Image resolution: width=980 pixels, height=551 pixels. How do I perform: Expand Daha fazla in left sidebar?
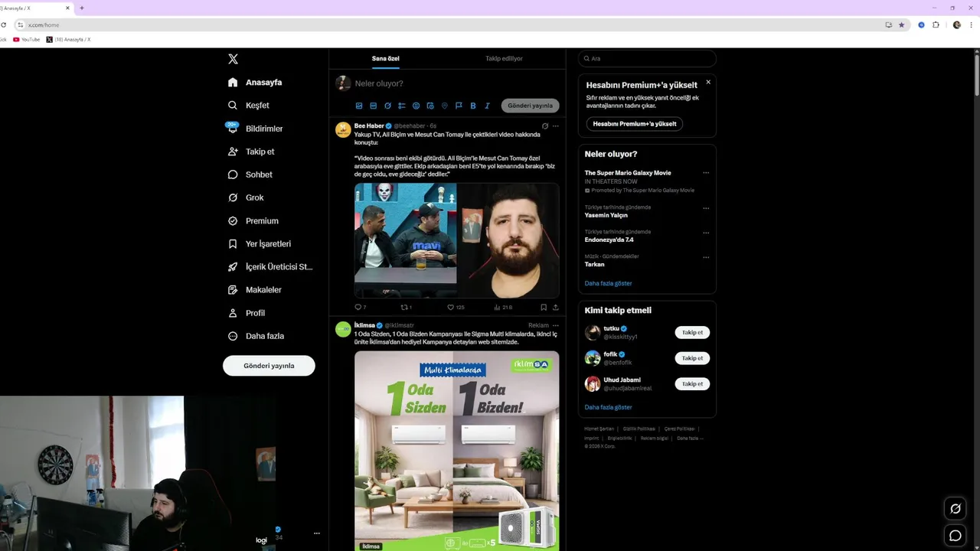256,336
